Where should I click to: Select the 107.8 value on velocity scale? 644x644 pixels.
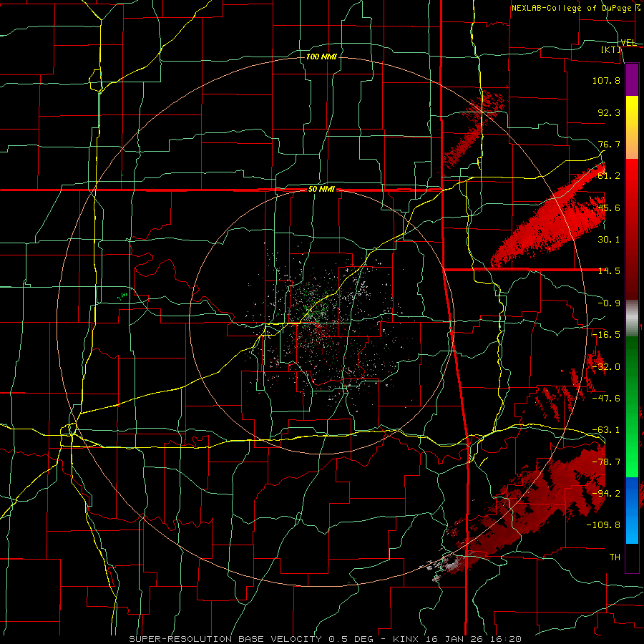point(606,80)
